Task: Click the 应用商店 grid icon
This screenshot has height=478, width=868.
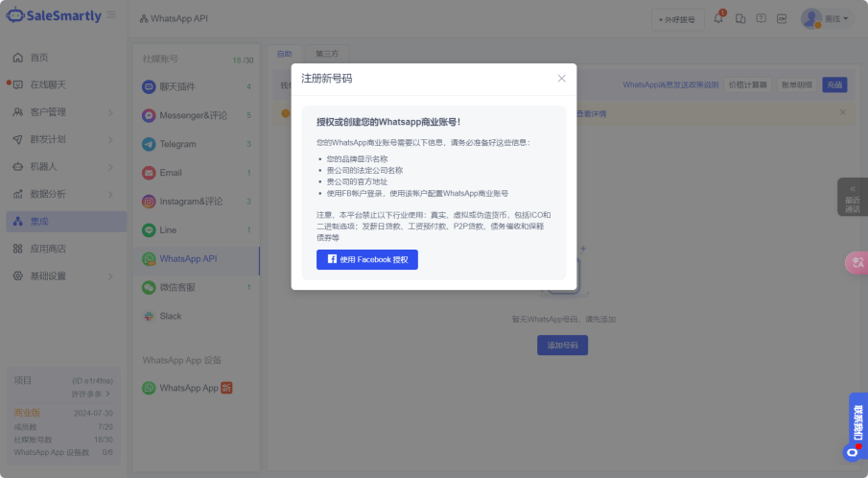Action: [x=17, y=249]
